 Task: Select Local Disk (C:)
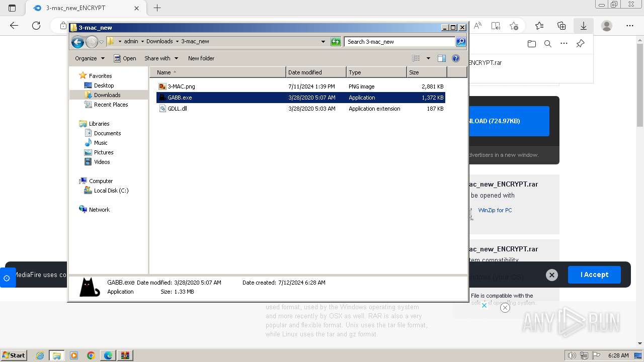(111, 191)
